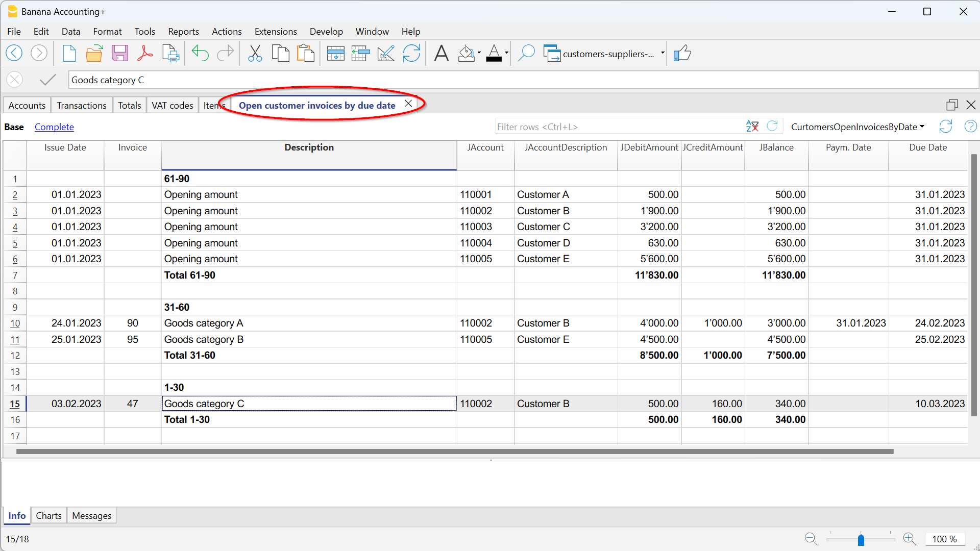
Task: Switch to the Transactions tab
Action: click(81, 105)
